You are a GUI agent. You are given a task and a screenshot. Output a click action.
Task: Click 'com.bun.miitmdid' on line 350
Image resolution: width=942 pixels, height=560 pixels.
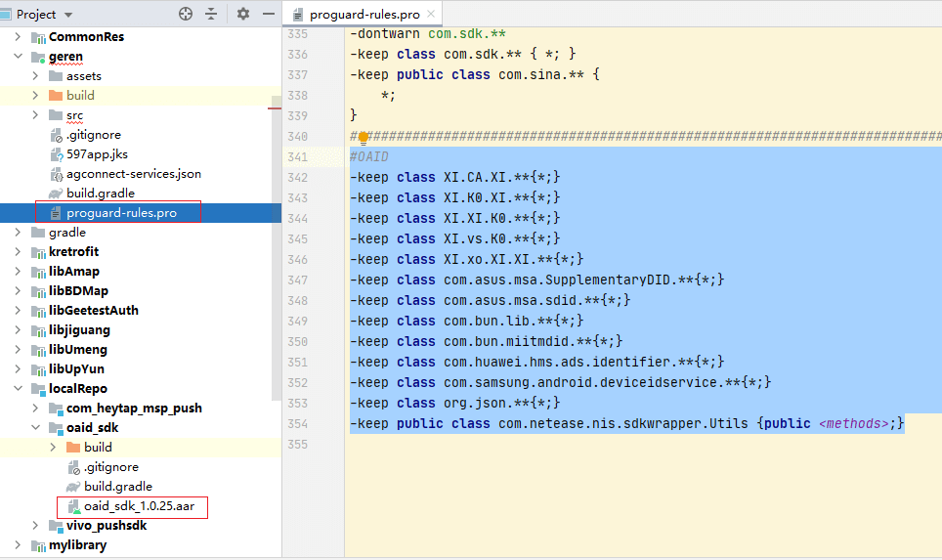[x=506, y=341]
